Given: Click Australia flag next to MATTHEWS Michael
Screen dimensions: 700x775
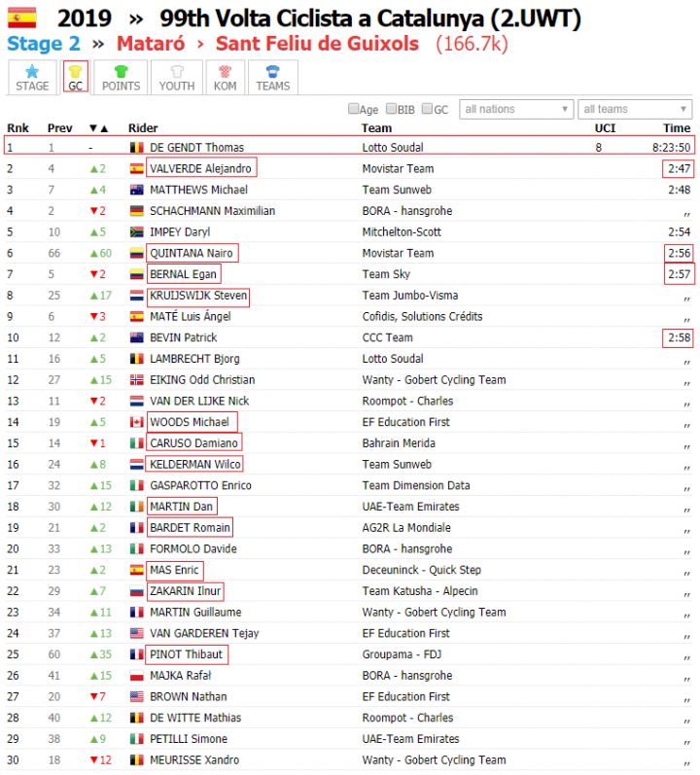Looking at the screenshot, I should point(136,190).
